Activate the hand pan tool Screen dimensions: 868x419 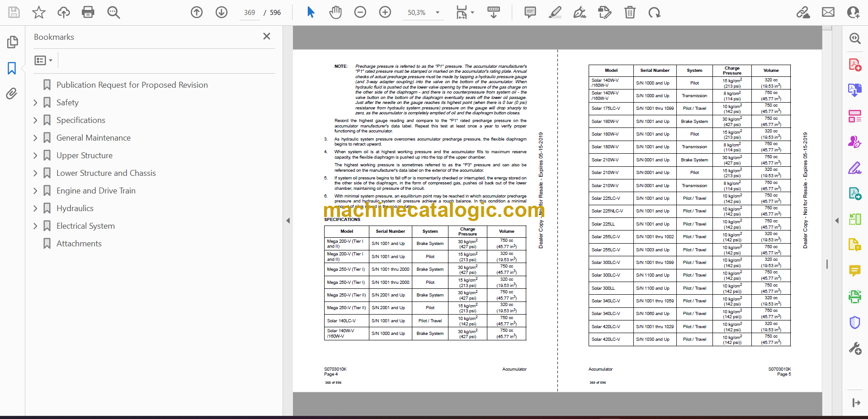[335, 12]
